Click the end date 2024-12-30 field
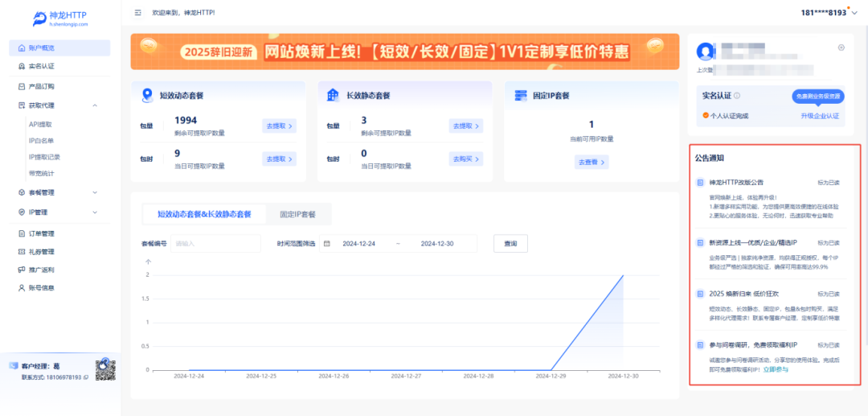 point(437,244)
